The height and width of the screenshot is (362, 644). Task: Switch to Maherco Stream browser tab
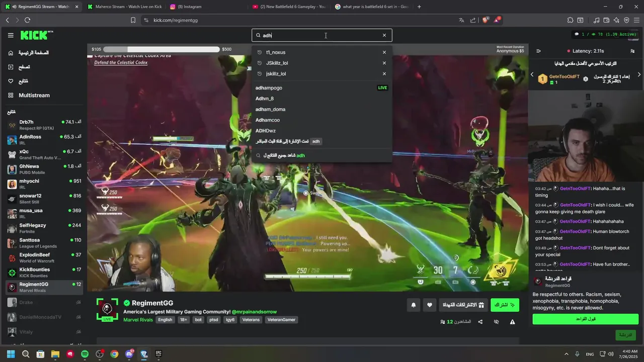coord(124,7)
